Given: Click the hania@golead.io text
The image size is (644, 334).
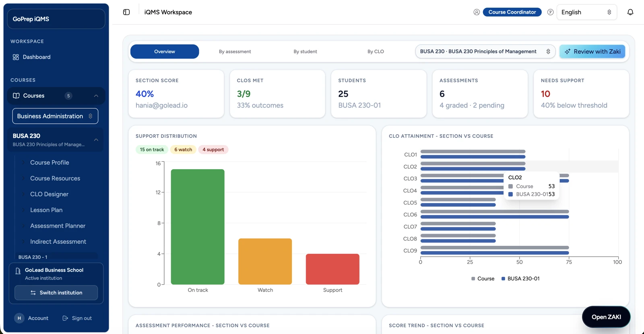Looking at the screenshot, I should pos(161,105).
